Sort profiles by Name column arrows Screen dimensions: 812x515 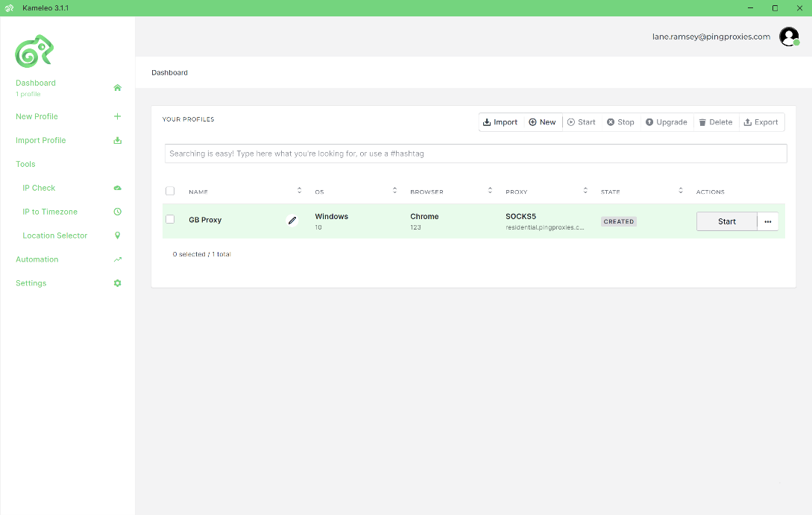coord(299,191)
